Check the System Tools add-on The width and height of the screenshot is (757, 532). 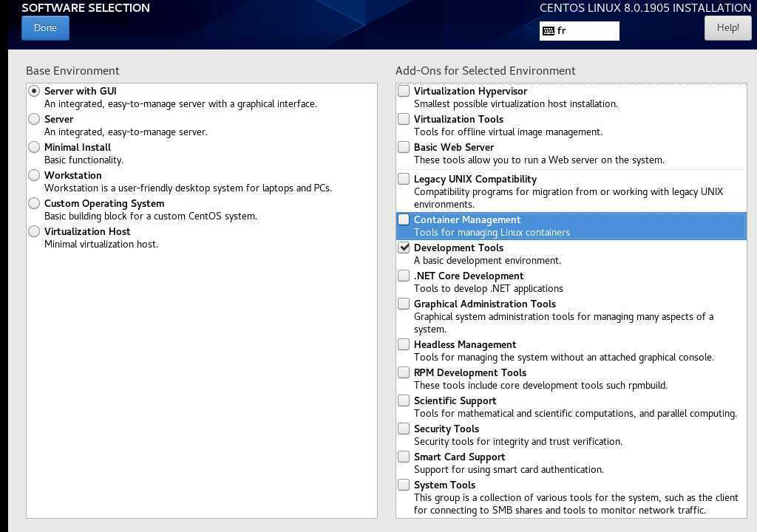404,485
